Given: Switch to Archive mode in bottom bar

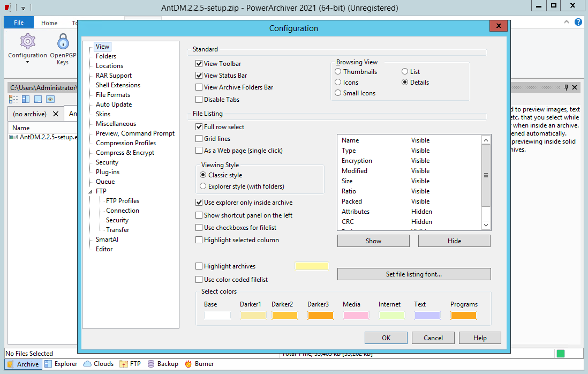Looking at the screenshot, I should [x=23, y=364].
